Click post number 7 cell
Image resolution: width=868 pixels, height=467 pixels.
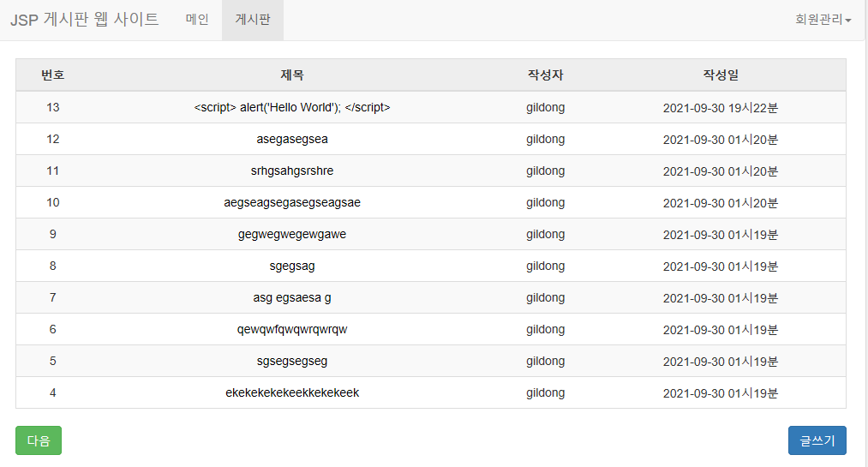click(x=52, y=297)
